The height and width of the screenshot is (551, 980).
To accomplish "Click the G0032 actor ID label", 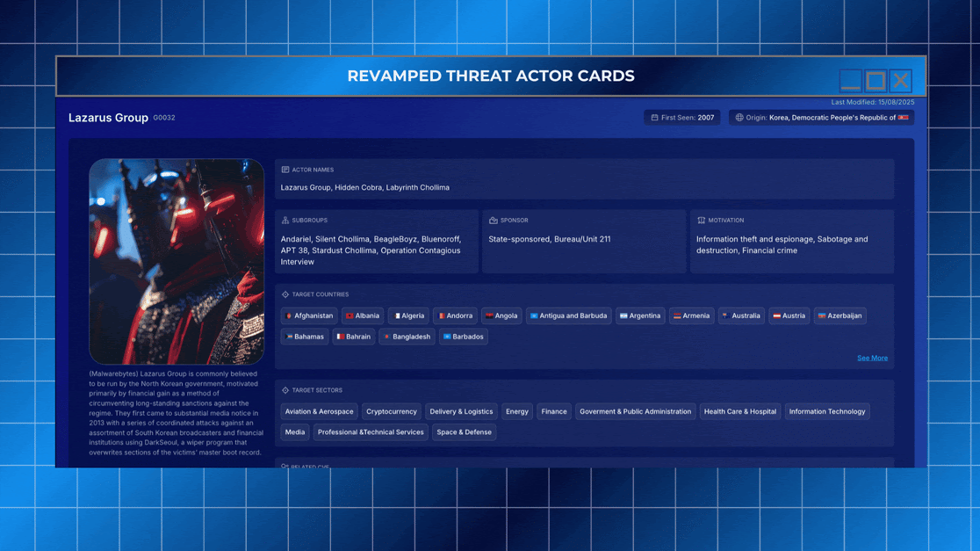I will [x=164, y=118].
